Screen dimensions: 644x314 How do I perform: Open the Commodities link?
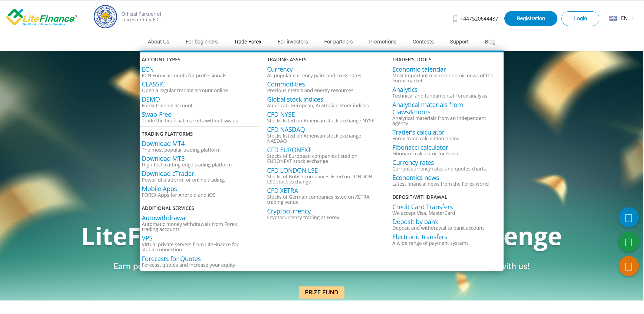(286, 84)
